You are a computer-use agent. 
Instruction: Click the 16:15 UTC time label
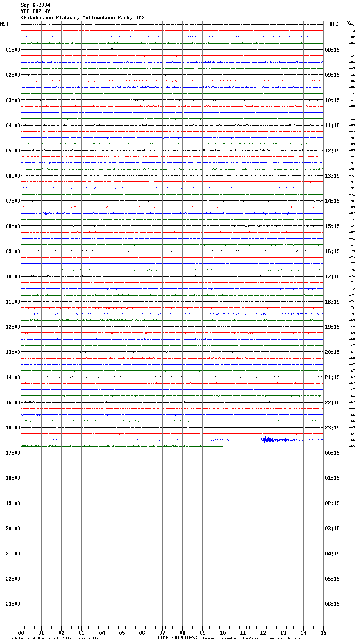332,251
